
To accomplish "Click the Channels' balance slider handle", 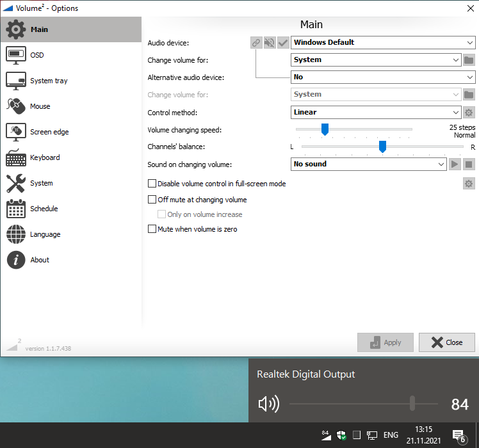I will point(382,147).
